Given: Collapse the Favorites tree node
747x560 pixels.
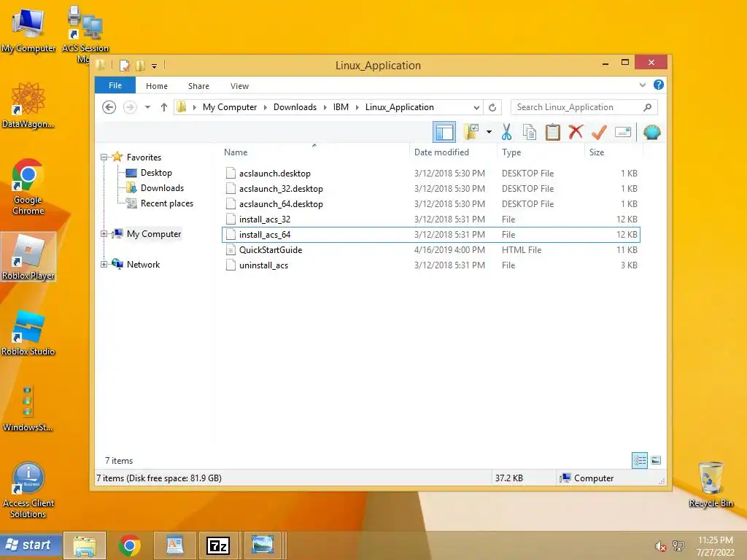Looking at the screenshot, I should coord(104,157).
